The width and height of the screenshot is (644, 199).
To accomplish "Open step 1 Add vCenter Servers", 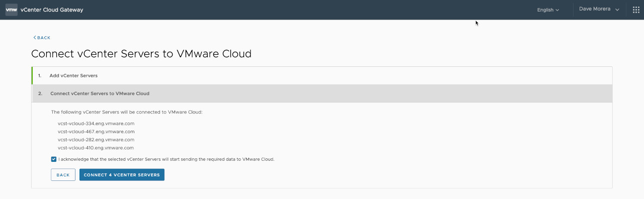I will coord(322,75).
